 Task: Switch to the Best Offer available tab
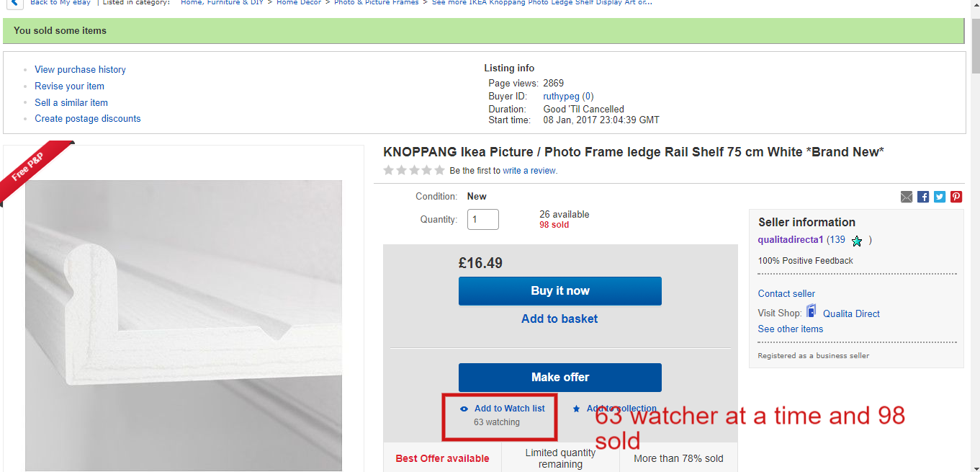click(x=442, y=457)
